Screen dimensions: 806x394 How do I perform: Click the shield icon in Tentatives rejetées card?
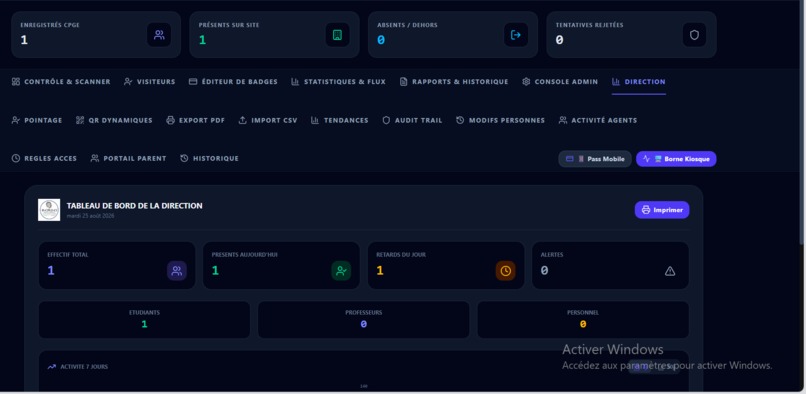[694, 35]
